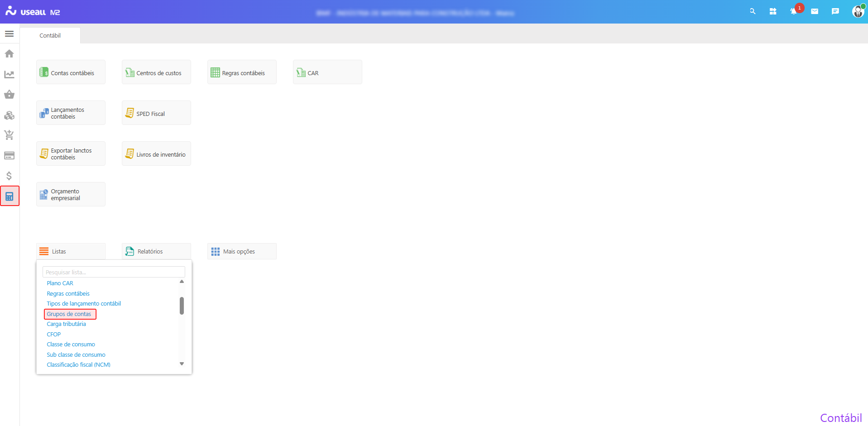Open the mail envelope icon
The image size is (868, 426).
[x=815, y=11]
